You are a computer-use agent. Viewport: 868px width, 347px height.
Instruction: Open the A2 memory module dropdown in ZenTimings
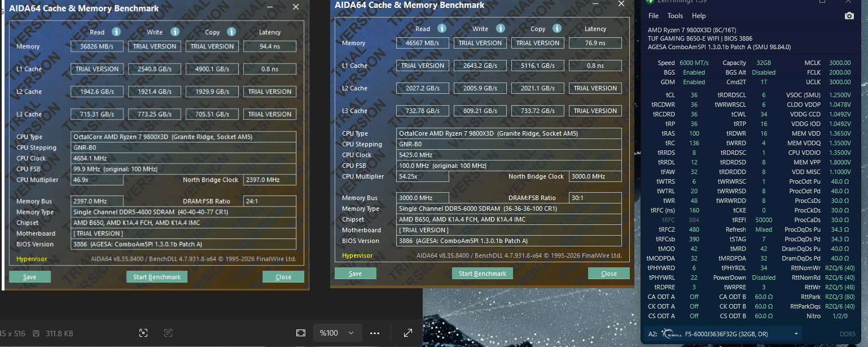[x=724, y=334]
